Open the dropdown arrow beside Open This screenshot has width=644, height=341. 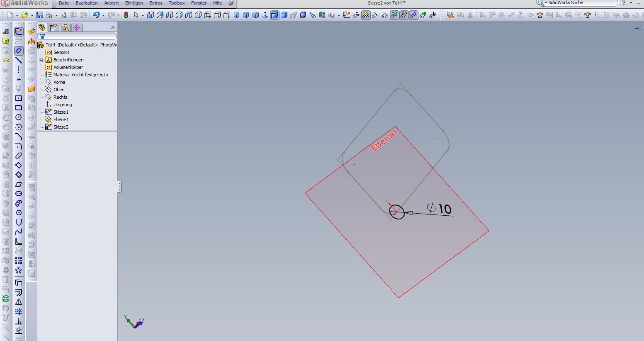tap(32, 15)
